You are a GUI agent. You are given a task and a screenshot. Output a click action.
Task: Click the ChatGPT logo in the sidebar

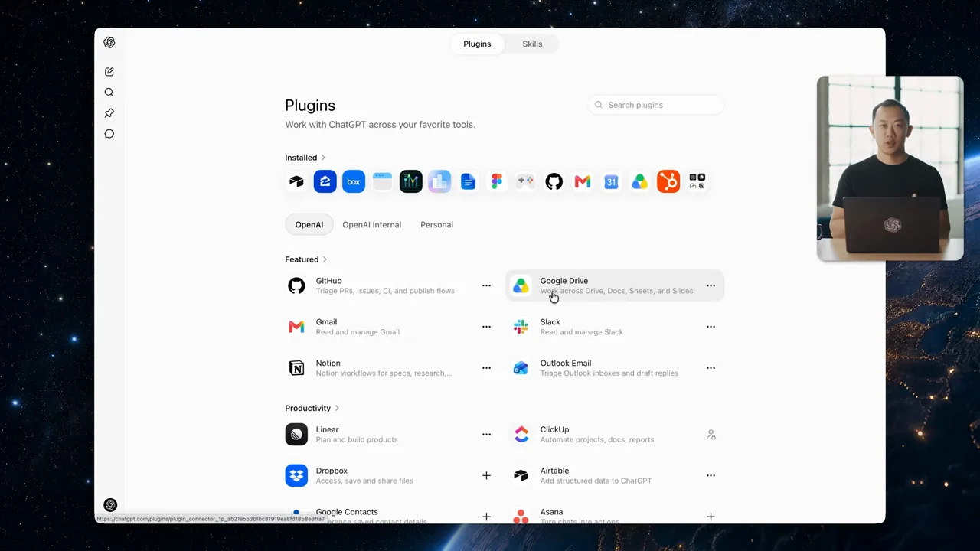pyautogui.click(x=109, y=43)
